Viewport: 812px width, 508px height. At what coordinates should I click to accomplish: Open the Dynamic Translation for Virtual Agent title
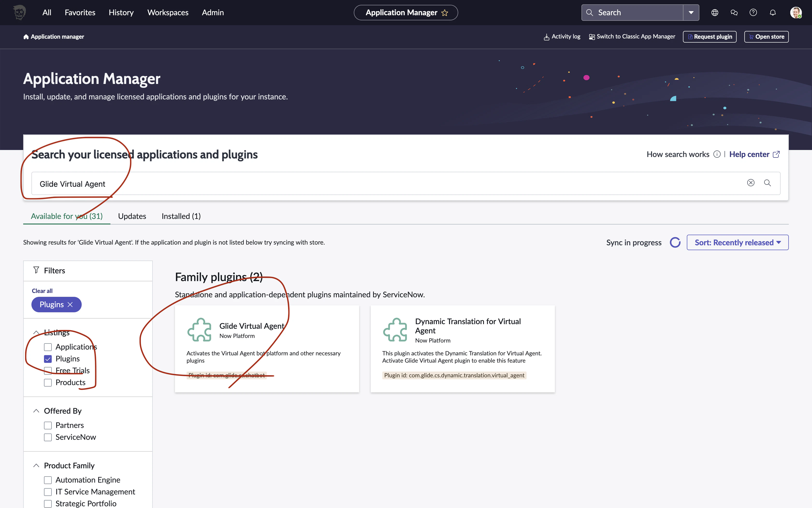tap(468, 326)
